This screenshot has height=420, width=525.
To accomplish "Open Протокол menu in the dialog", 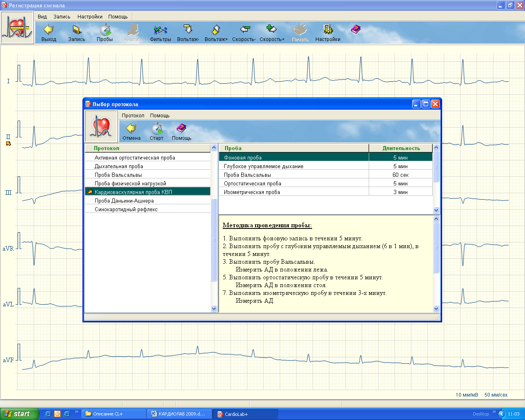I will coord(133,116).
